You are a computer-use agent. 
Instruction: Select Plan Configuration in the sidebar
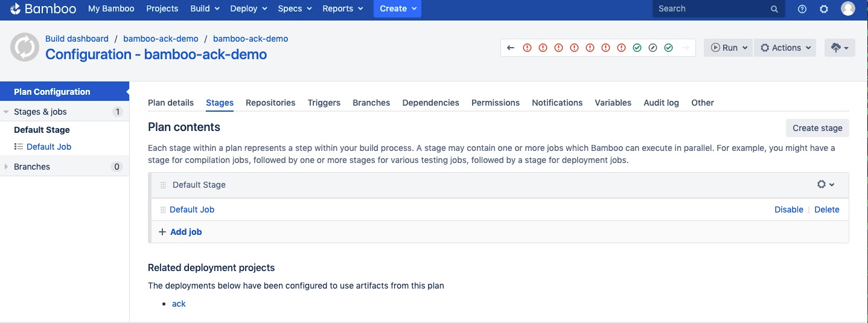[x=65, y=92]
